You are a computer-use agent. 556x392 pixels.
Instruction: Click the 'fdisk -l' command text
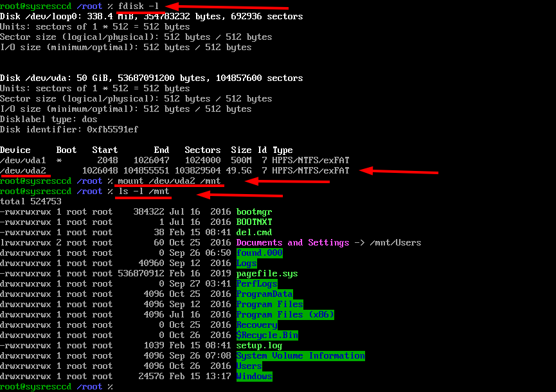[x=138, y=6]
